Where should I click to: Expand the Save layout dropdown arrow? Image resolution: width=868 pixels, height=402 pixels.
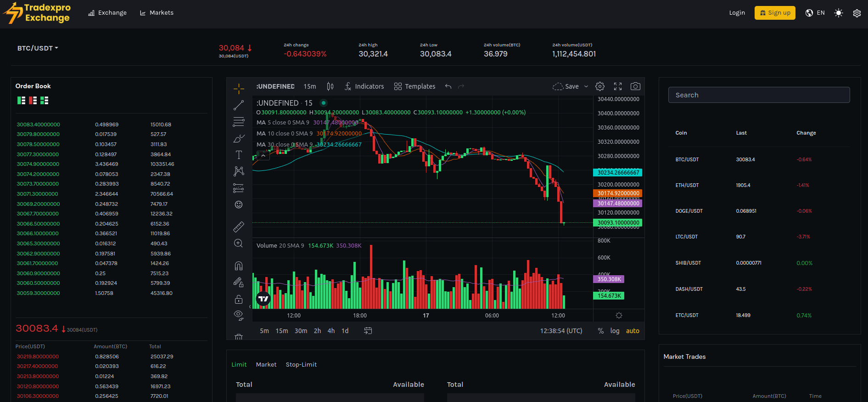coord(586,86)
